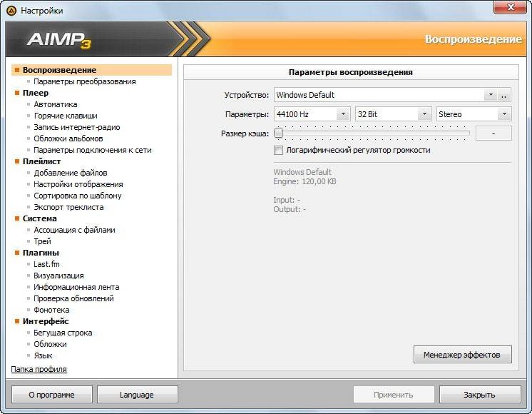The image size is (532, 414).
Task: Select the Плагины section
Action: 41,253
